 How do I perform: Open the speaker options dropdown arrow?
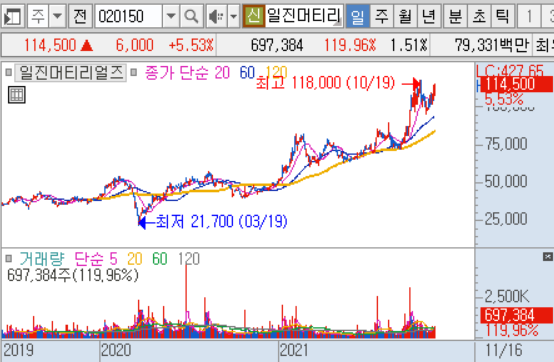click(233, 16)
